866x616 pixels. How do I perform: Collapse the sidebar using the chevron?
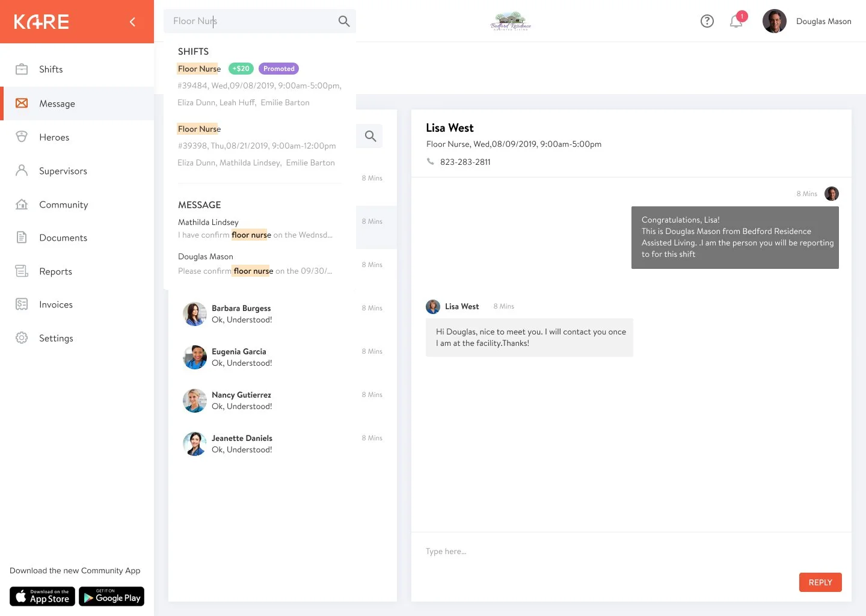[132, 21]
